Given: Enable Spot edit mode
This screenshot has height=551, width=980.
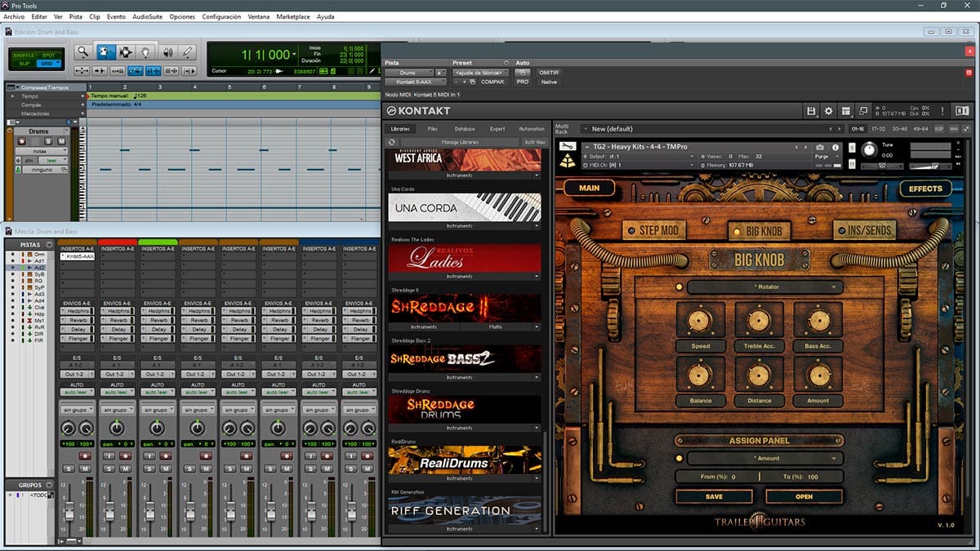Looking at the screenshot, I should coord(48,55).
